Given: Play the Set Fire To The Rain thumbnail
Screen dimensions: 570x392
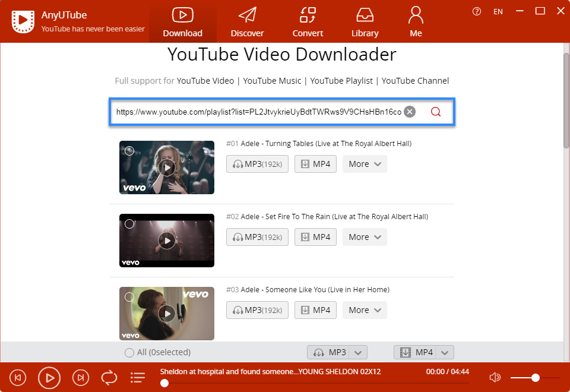Looking at the screenshot, I should [x=167, y=241].
